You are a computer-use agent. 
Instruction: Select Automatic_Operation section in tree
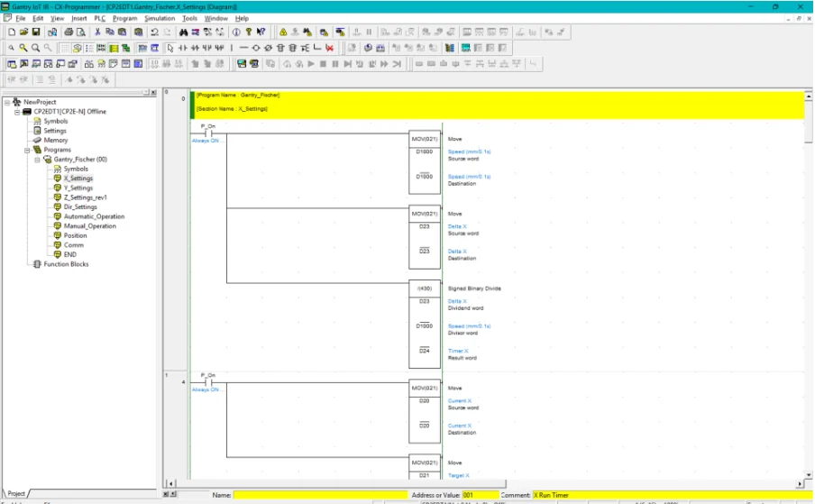(x=94, y=216)
